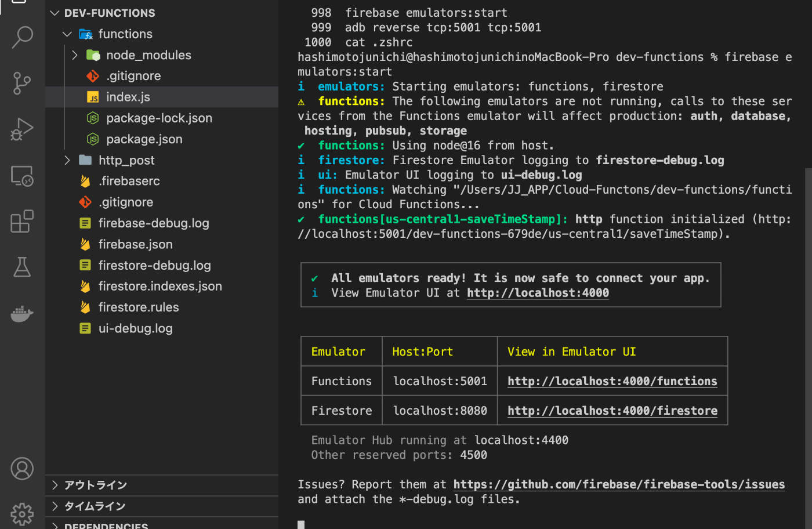Click 'Emulator Hub running at localhost:4400' text
Viewport: 812px width, 529px height.
click(440, 440)
